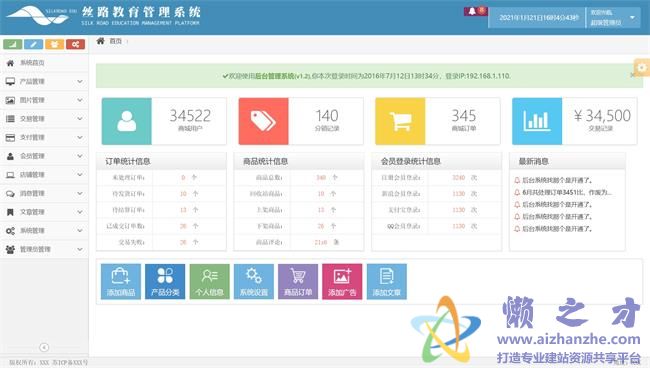Click 添加商品 quick action tile
The width and height of the screenshot is (650, 368).
tap(121, 281)
